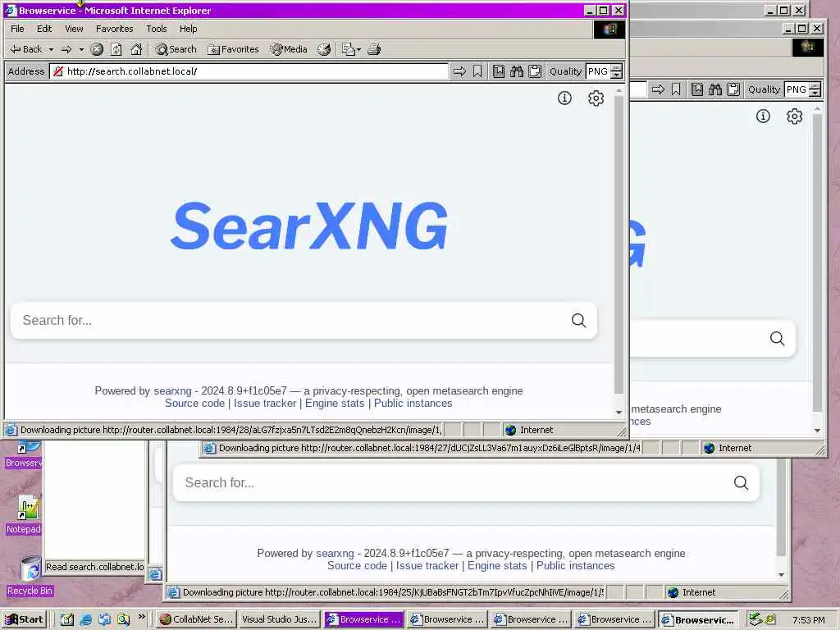
Task: Click the Back button in front window
Action: pyautogui.click(x=25, y=49)
